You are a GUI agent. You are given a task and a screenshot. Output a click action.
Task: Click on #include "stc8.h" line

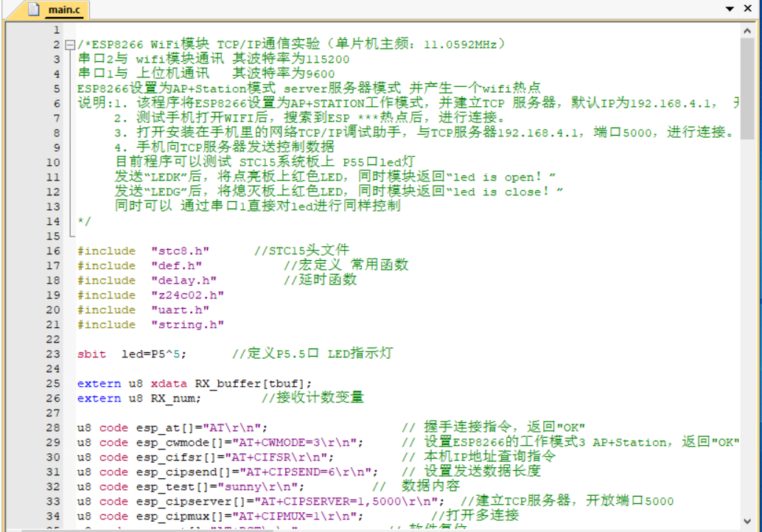coord(143,251)
